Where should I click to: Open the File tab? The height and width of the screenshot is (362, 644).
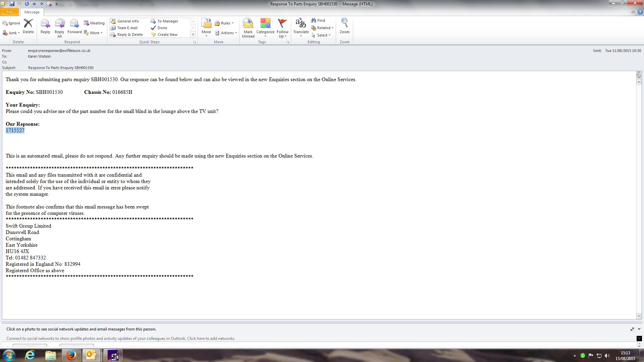(x=9, y=12)
